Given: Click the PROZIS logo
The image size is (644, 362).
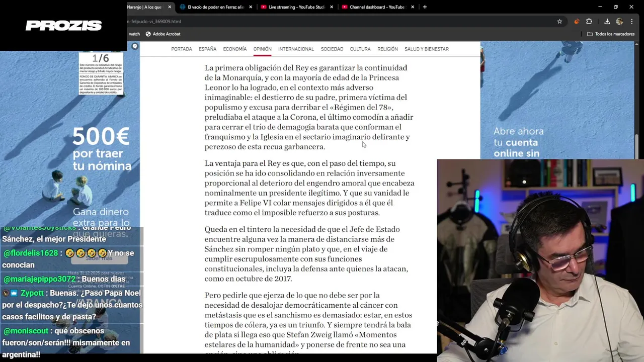Looking at the screenshot, I should click(x=64, y=26).
